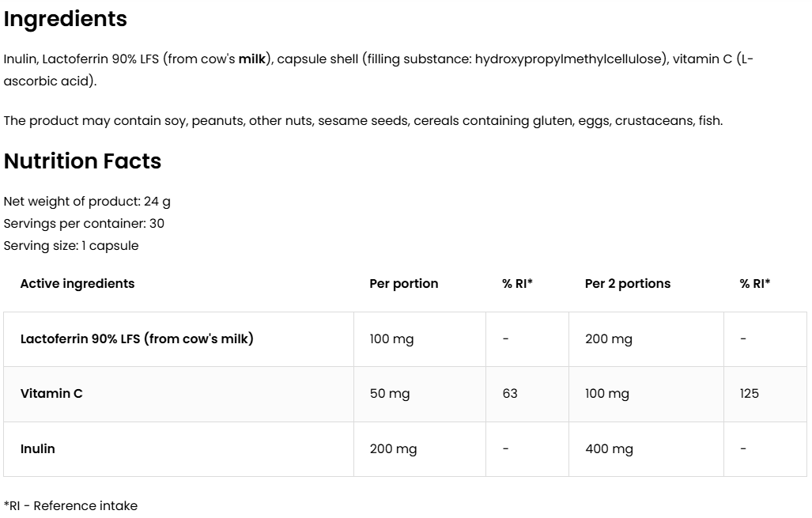Select the Servings per container line
Image resolution: width=812 pixels, height=518 pixels.
tap(84, 224)
